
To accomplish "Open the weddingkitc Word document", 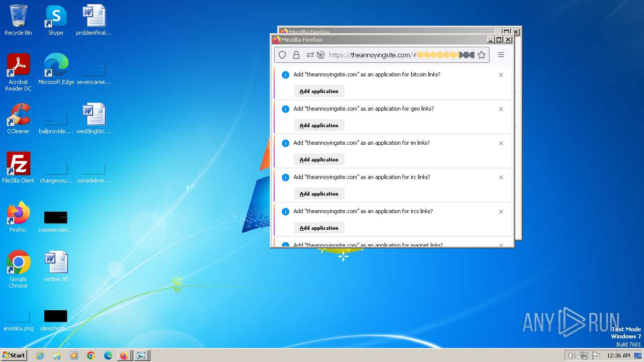I will coord(94,119).
